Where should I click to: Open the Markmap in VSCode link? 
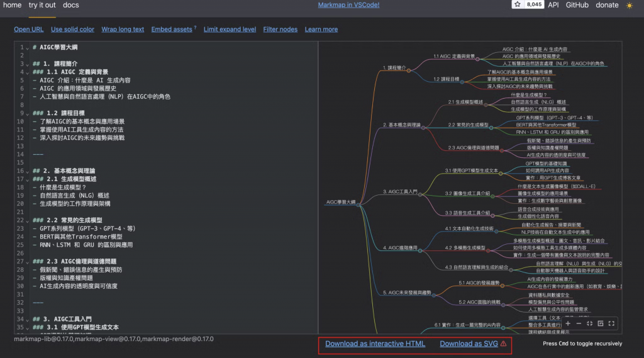pos(348,5)
